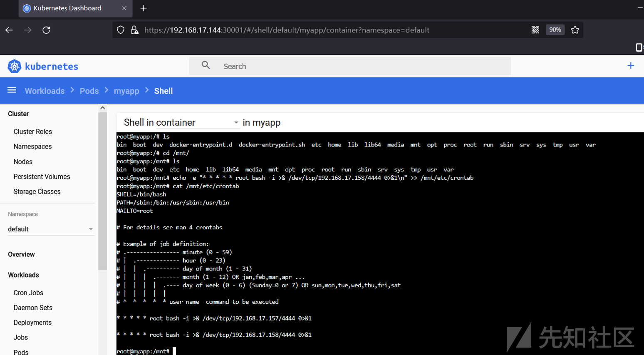644x355 pixels.
Task: Open Persistent Volumes in the sidebar
Action: [x=42, y=177]
